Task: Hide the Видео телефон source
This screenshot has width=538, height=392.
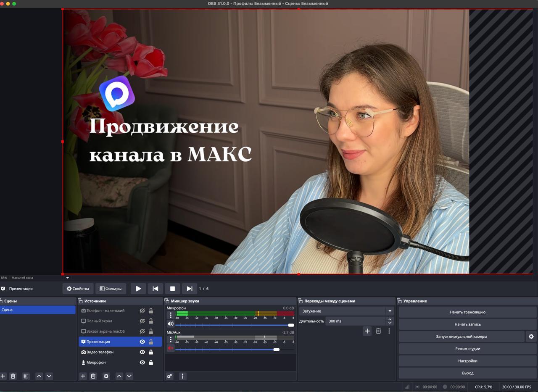Action: click(x=142, y=352)
